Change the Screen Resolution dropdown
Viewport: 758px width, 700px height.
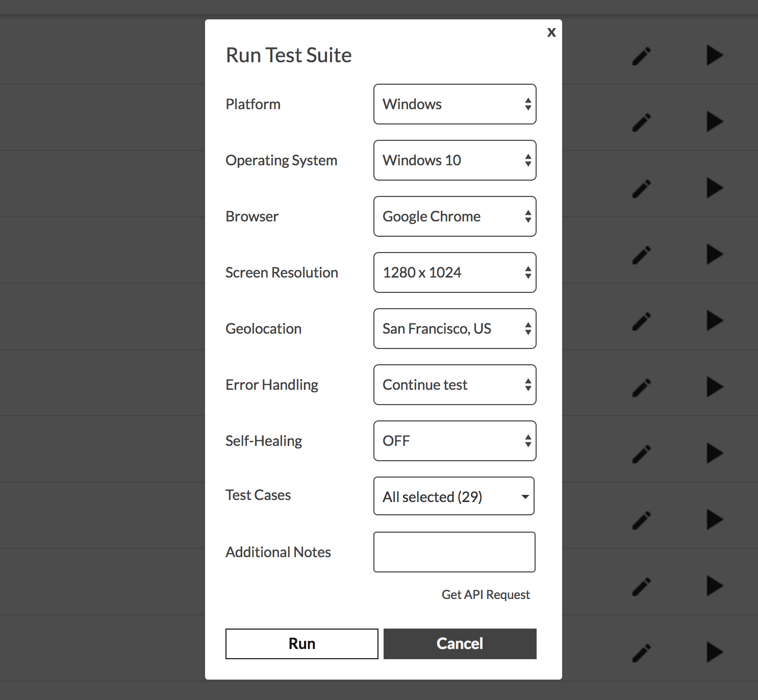(454, 272)
